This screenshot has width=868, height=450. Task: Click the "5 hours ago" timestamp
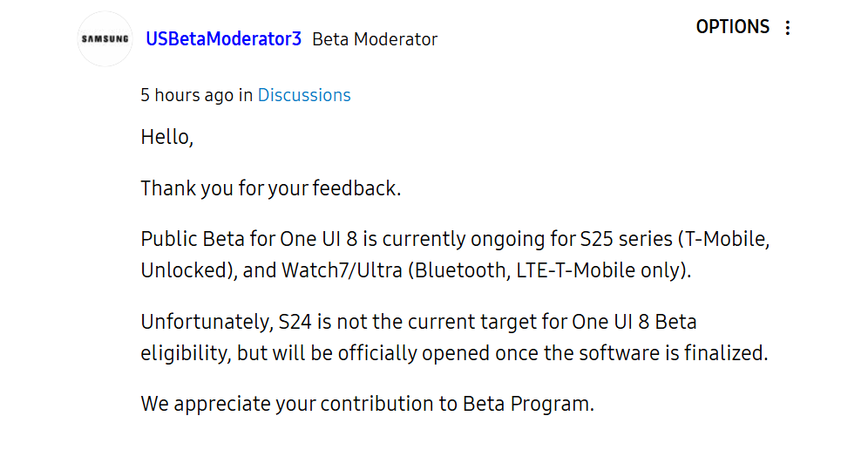coord(187,95)
